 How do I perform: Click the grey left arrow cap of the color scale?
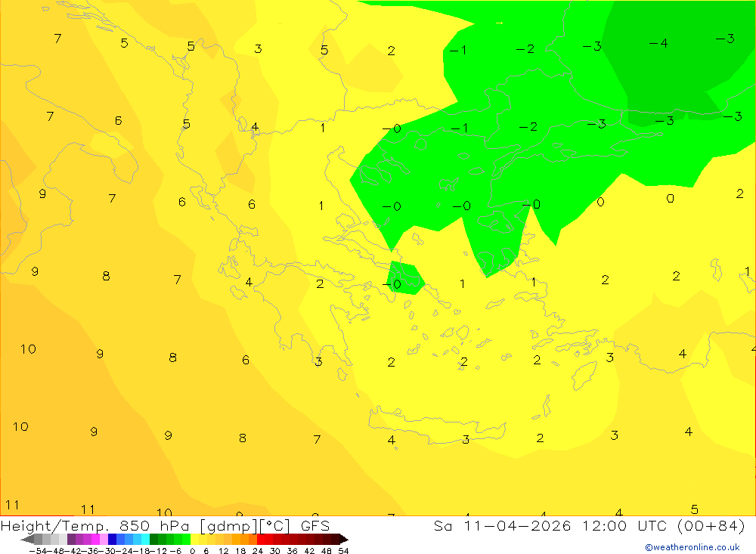tap(27, 539)
